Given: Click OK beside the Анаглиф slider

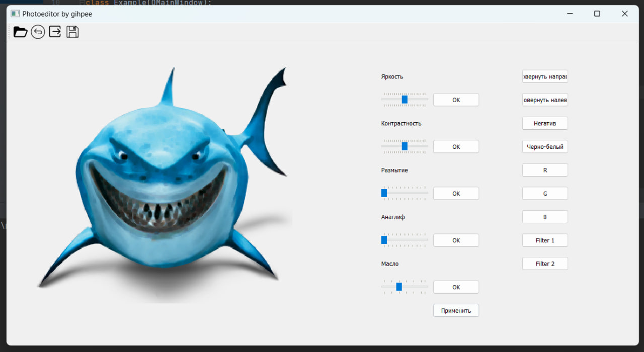Looking at the screenshot, I should click(x=456, y=240).
